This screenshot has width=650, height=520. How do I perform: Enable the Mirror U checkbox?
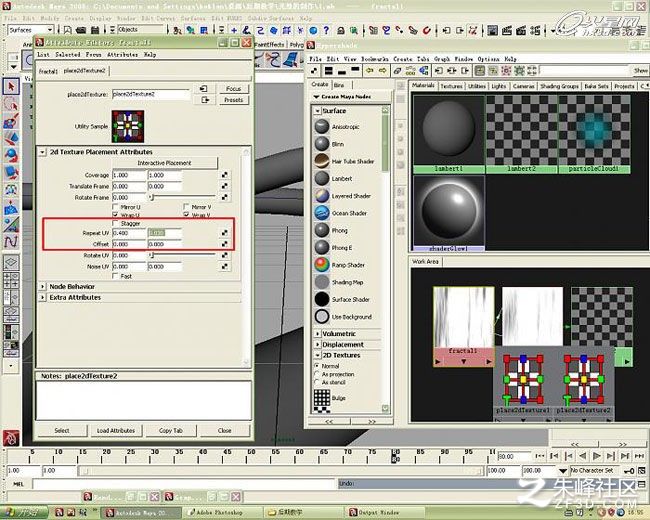(116, 207)
